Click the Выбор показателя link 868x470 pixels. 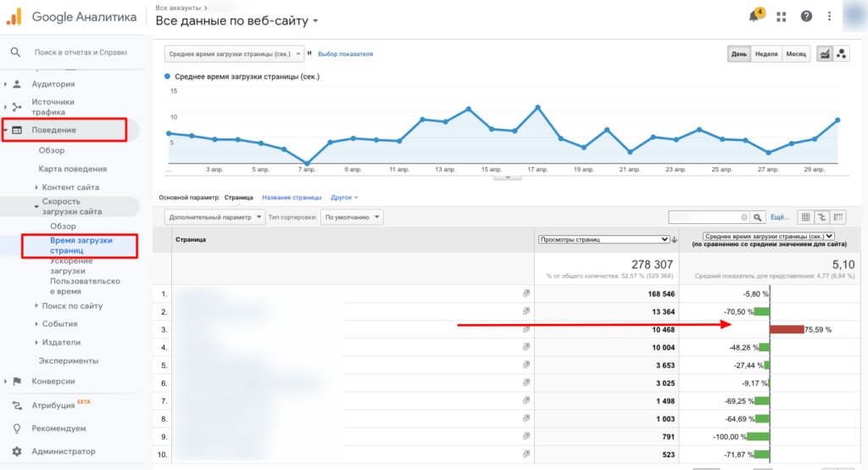point(345,54)
